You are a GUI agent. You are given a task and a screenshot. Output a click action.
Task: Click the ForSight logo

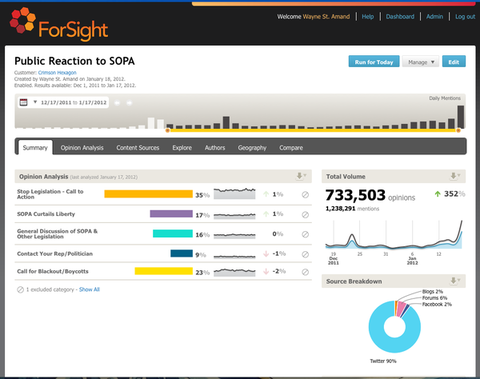(59, 24)
